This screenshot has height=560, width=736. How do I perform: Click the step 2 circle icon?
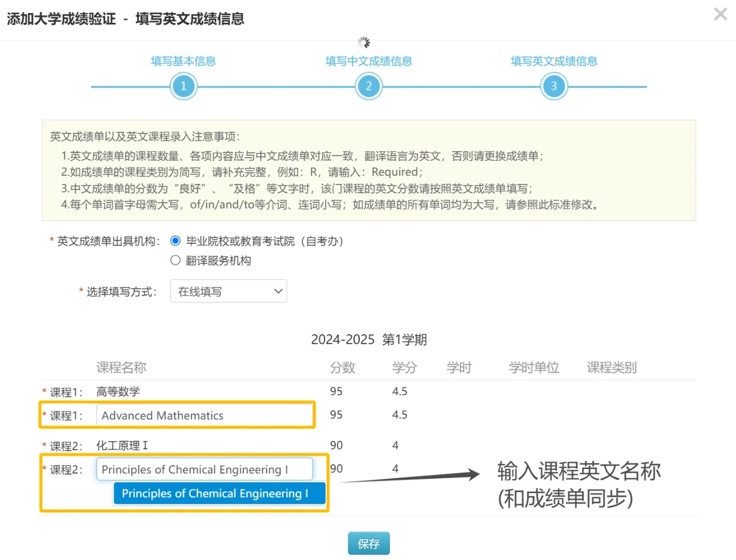[369, 86]
